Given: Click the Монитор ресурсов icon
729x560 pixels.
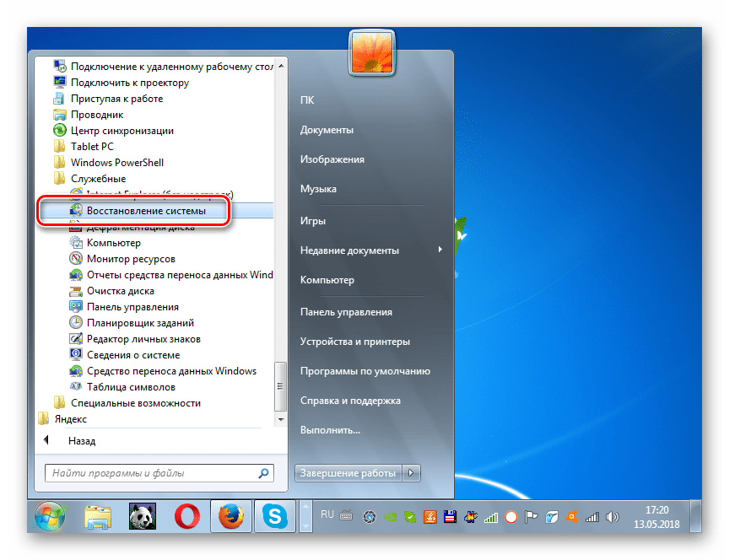Looking at the screenshot, I should 76,258.
